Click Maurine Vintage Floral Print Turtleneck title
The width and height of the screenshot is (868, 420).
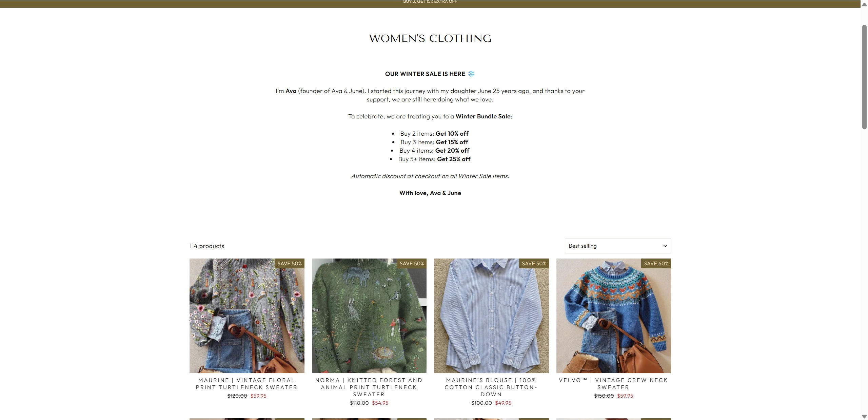point(247,384)
